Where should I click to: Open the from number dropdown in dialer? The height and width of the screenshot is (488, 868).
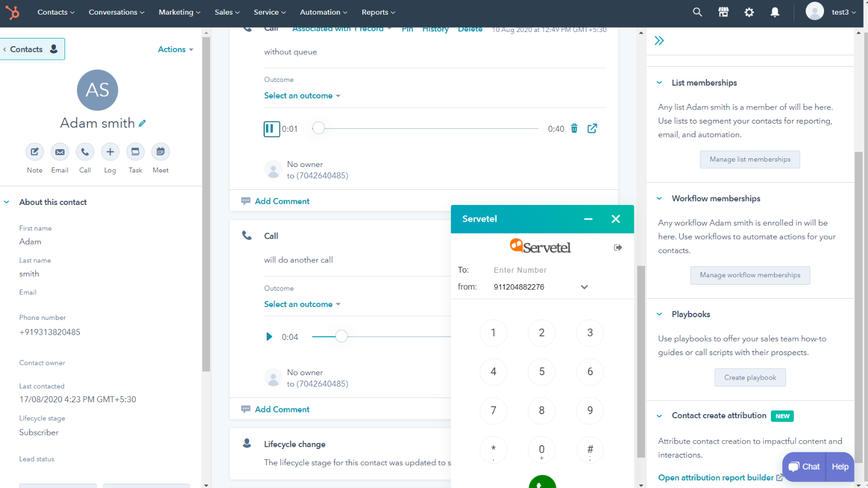584,287
